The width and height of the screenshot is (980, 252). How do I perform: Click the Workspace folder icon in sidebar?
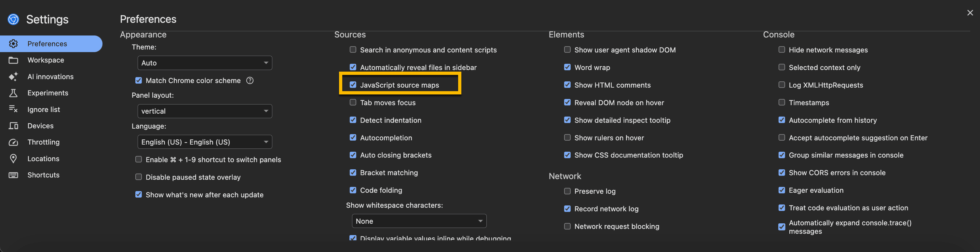point(13,60)
